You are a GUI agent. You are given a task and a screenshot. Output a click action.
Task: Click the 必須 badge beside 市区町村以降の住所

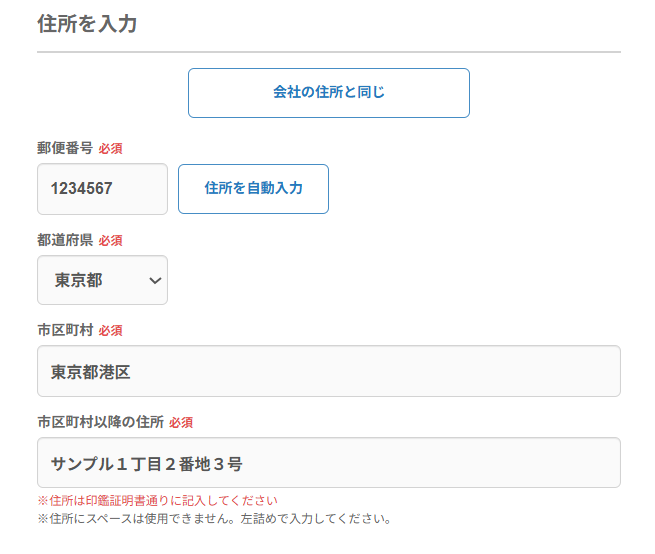coord(181,423)
